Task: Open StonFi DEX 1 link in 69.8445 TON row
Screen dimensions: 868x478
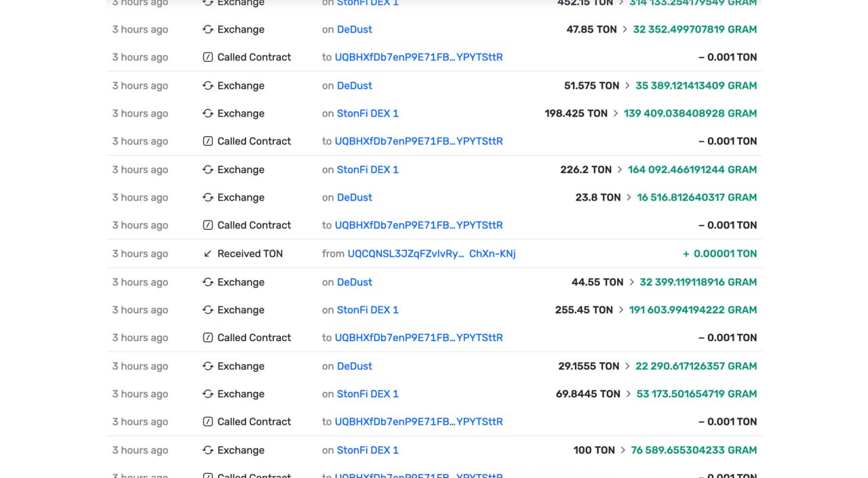Action: (x=368, y=395)
